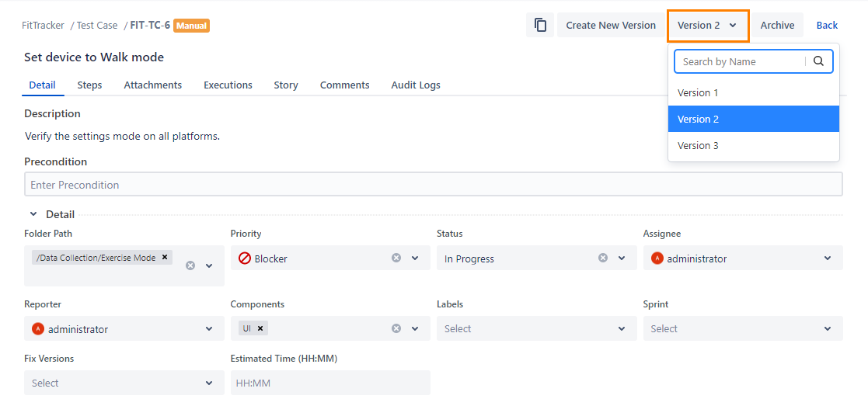The image size is (868, 399).
Task: Click the search magnifier icon in version dropdown
Action: click(818, 61)
